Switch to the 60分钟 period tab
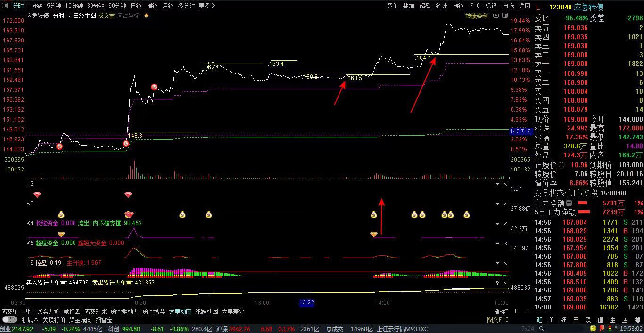Viewport: 644px width, 333px height. click(x=117, y=6)
